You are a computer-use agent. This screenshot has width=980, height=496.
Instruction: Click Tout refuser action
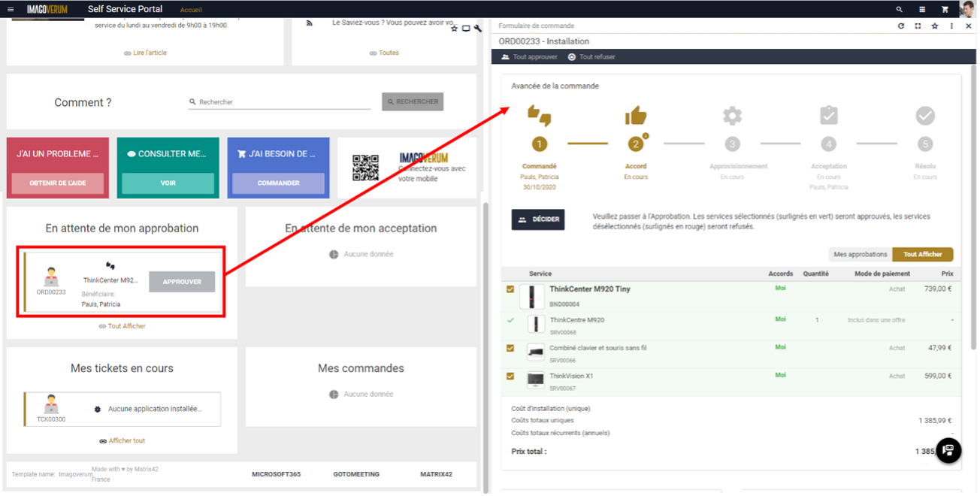[x=591, y=57]
